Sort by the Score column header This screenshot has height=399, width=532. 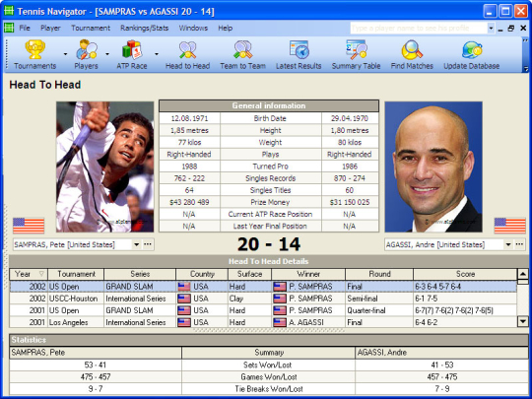(x=465, y=274)
